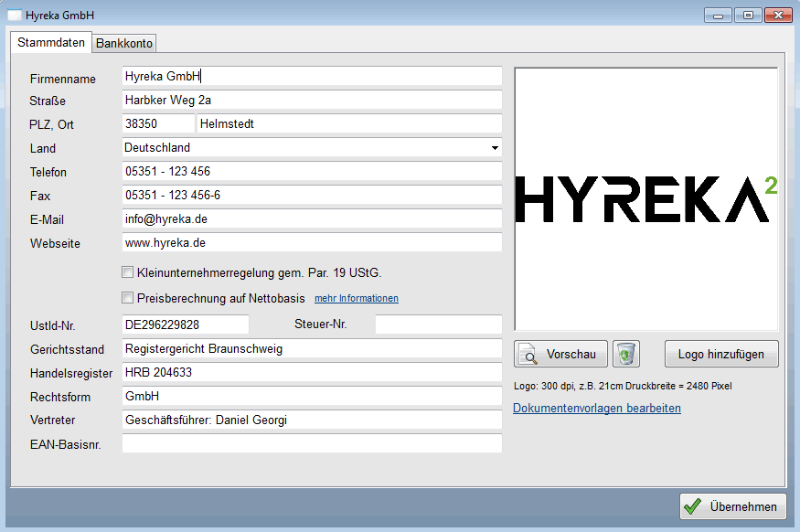Image resolution: width=800 pixels, height=532 pixels.
Task: Click the Vorschau button
Action: 560,354
